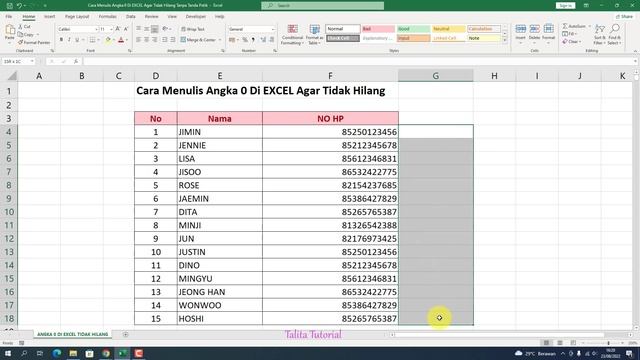Open the font name dropdown
This screenshot has height=360, width=640.
(x=96, y=29)
